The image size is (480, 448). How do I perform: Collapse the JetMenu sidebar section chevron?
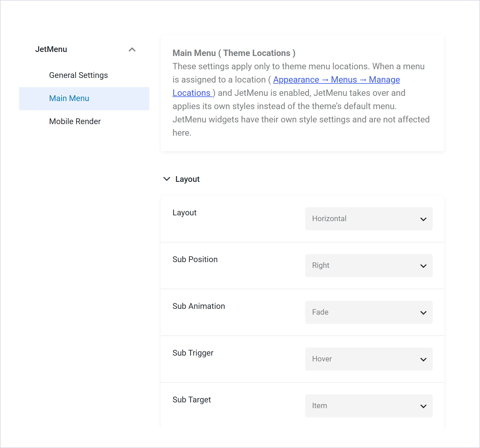coord(132,50)
